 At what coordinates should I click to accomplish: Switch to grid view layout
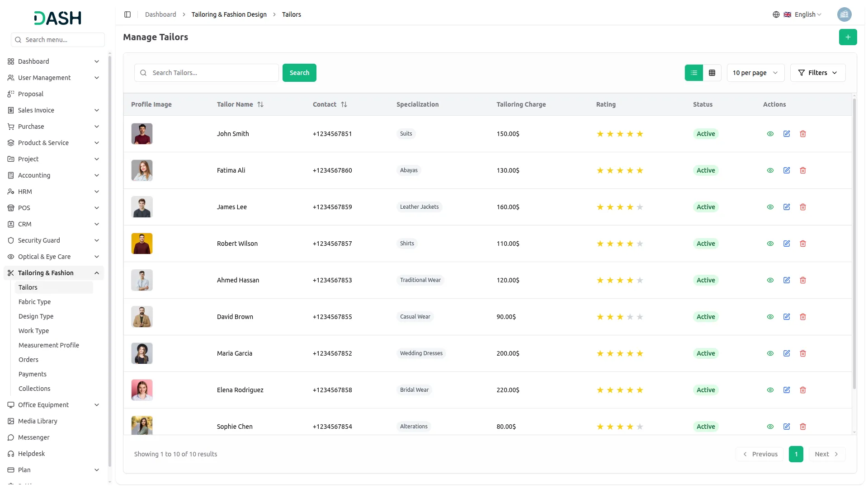tap(712, 73)
